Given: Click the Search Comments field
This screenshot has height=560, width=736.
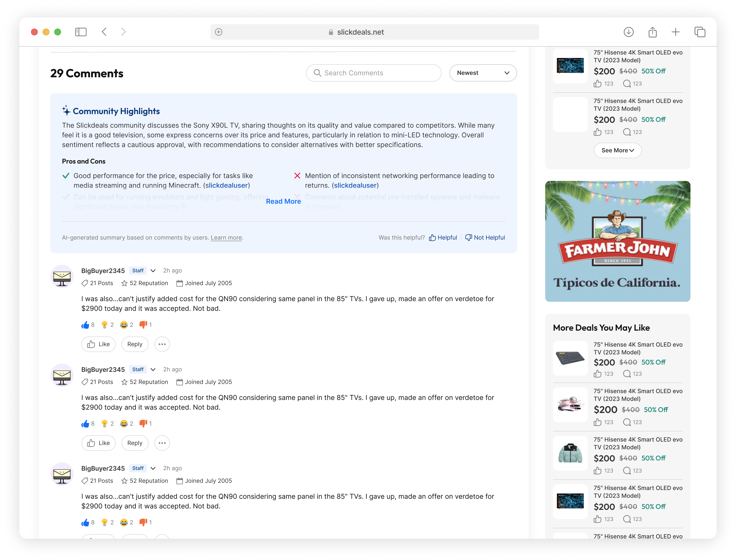Looking at the screenshot, I should point(374,73).
